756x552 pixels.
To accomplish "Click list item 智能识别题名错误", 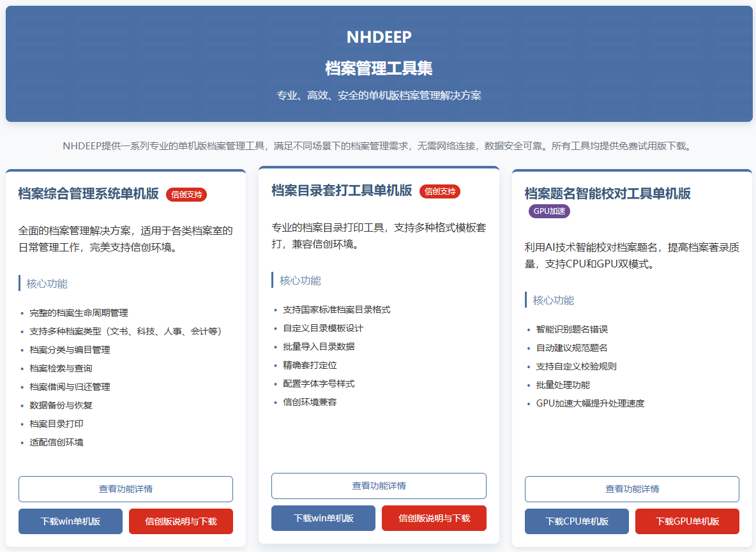I will tap(572, 329).
